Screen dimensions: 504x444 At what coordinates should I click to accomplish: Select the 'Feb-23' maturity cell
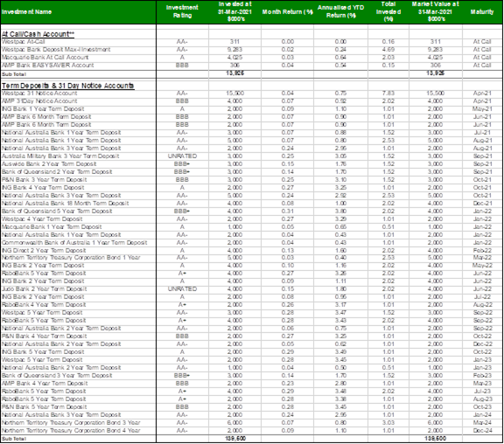pos(482,376)
